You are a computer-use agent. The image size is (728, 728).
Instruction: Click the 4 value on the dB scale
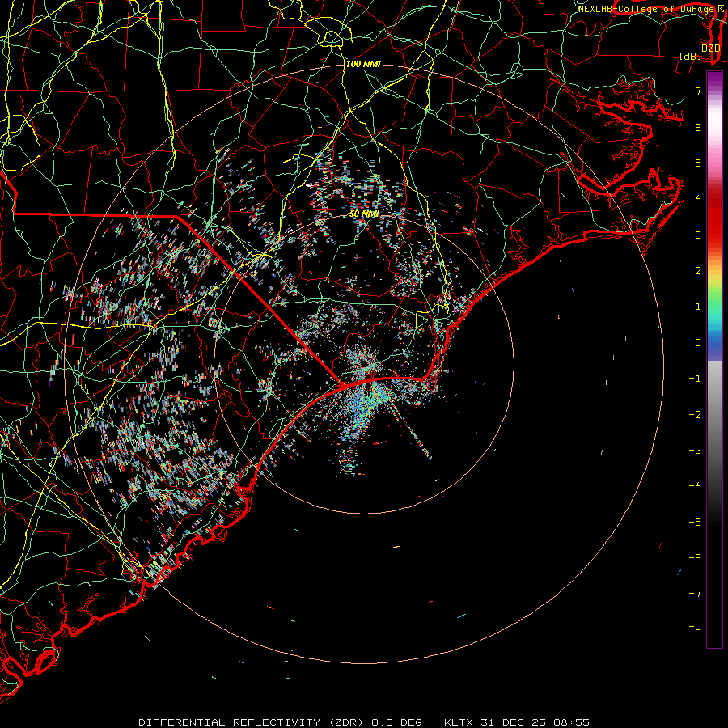pyautogui.click(x=698, y=199)
